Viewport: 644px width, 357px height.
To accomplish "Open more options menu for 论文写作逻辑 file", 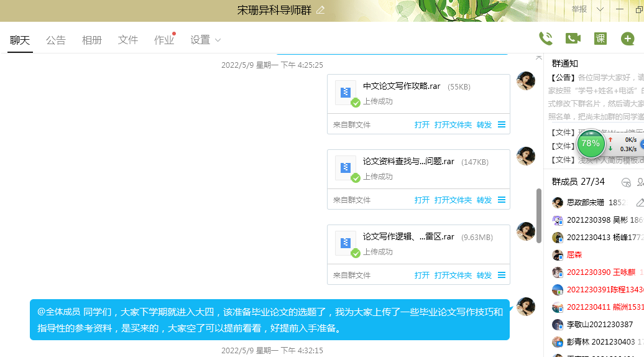I will click(x=502, y=275).
